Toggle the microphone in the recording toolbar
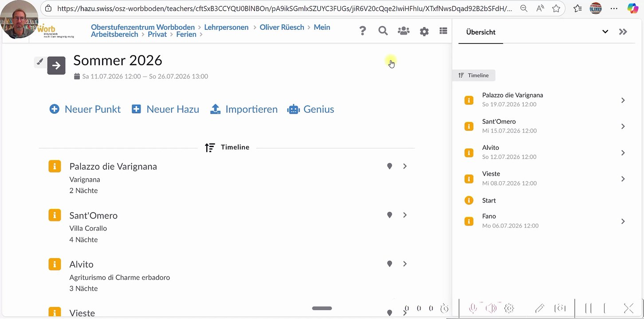Image resolution: width=644 pixels, height=319 pixels. coord(473,308)
